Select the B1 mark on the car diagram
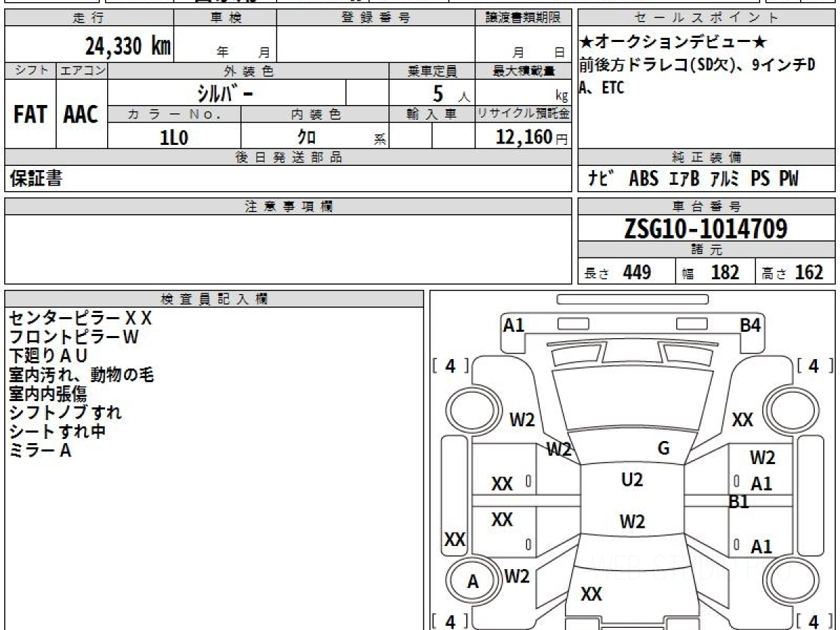The width and height of the screenshot is (840, 630). tap(738, 501)
